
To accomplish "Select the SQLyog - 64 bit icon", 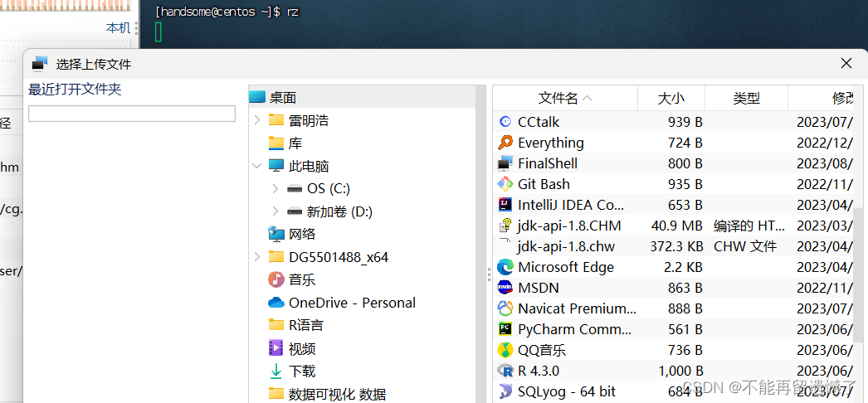I will click(505, 391).
